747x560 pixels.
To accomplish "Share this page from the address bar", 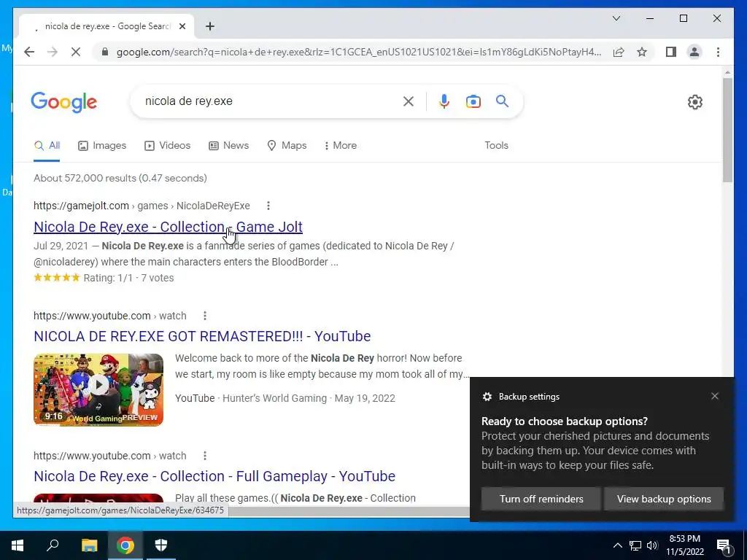I will click(619, 52).
